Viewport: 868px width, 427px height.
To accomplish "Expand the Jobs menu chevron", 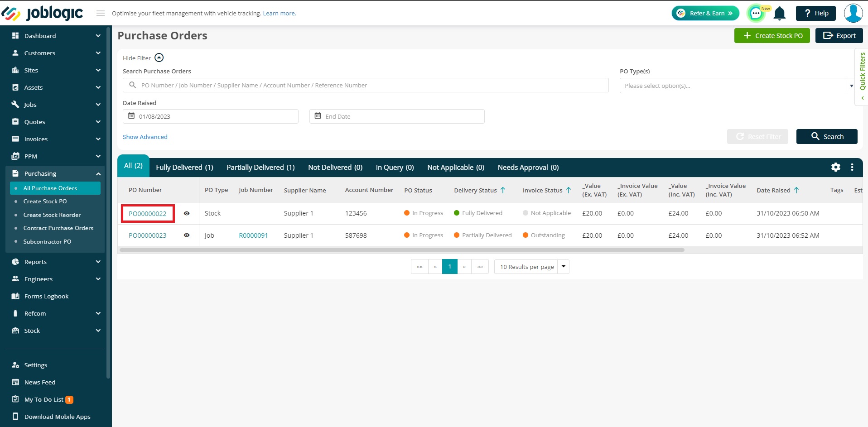I will tap(98, 105).
